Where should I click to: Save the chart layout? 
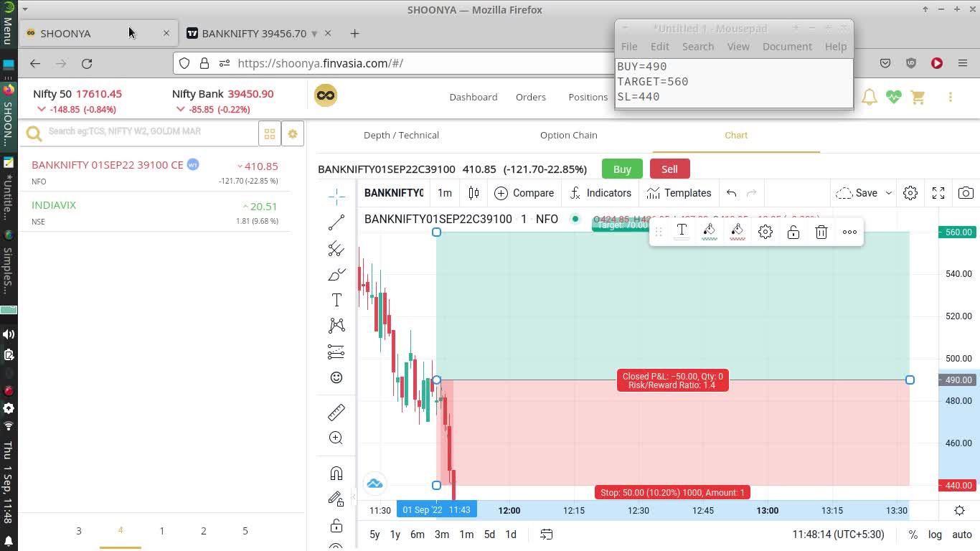coord(857,193)
